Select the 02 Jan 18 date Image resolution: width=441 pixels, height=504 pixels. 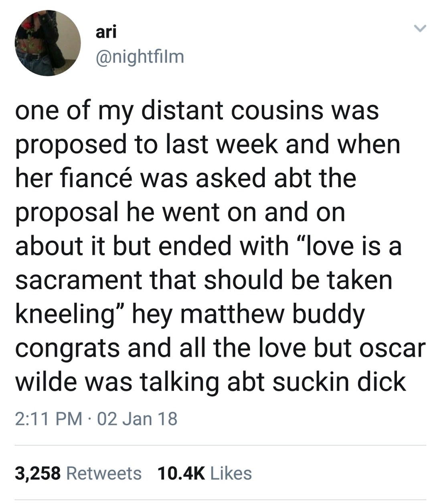pyautogui.click(x=137, y=419)
